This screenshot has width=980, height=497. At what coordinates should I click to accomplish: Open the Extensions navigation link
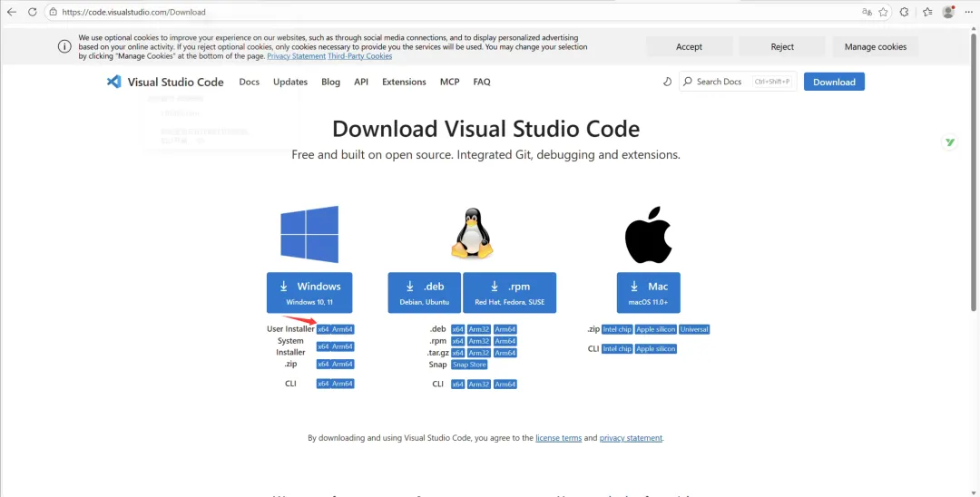404,82
